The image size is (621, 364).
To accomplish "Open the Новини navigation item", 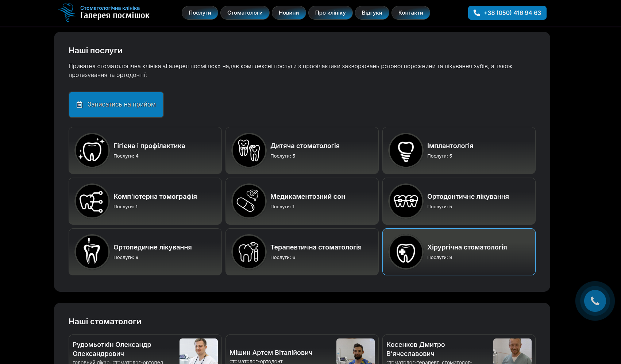I will coord(289,13).
